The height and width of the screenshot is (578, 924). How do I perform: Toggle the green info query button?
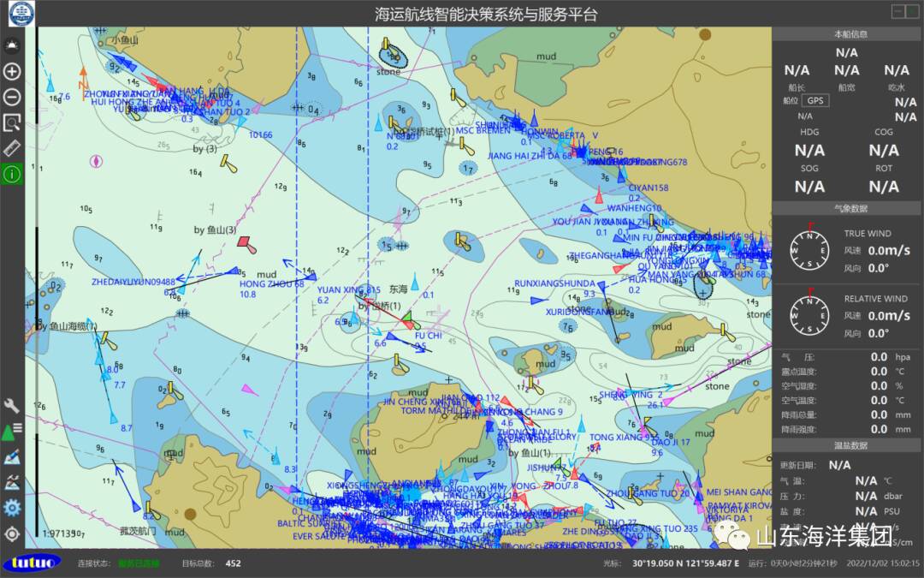pos(12,174)
